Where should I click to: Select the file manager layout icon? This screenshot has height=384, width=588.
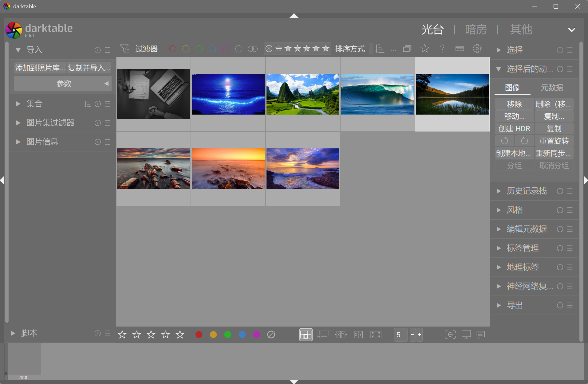click(x=306, y=335)
